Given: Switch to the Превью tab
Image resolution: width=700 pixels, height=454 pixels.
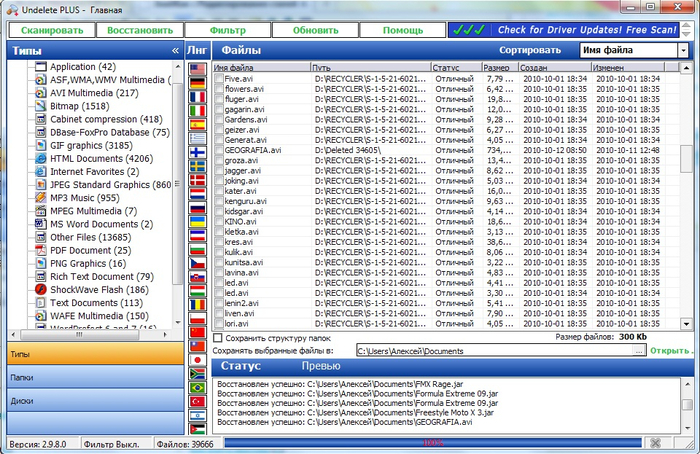Looking at the screenshot, I should click(x=321, y=366).
